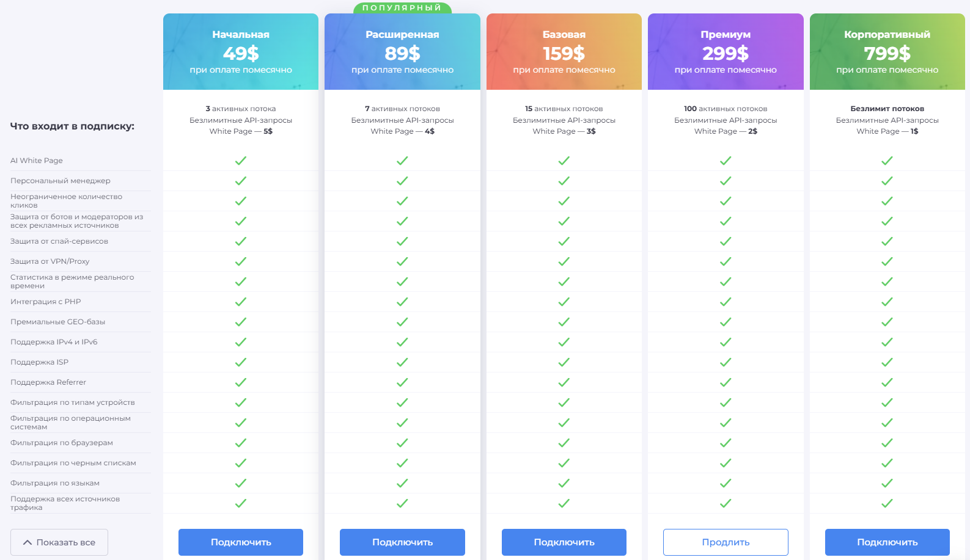The height and width of the screenshot is (560, 970).
Task: Click the AI White Page checkmark under Начальная plan
Action: [241, 161]
